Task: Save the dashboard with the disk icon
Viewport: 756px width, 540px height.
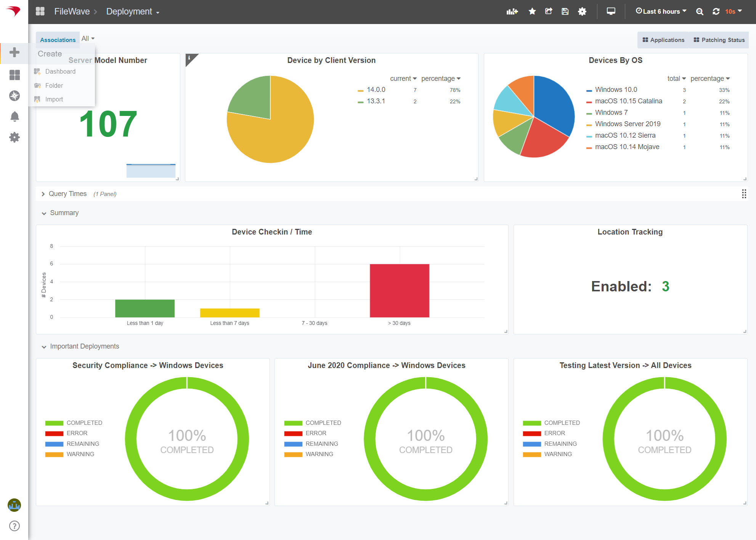Action: pyautogui.click(x=565, y=11)
